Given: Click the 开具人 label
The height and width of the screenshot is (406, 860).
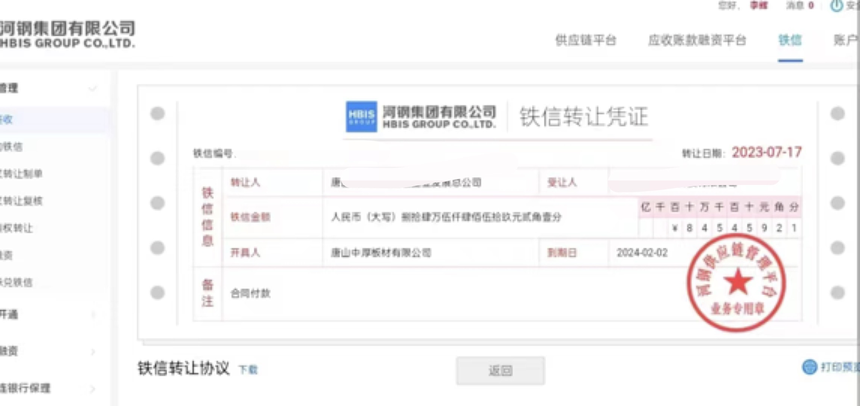Looking at the screenshot, I should pyautogui.click(x=245, y=253).
